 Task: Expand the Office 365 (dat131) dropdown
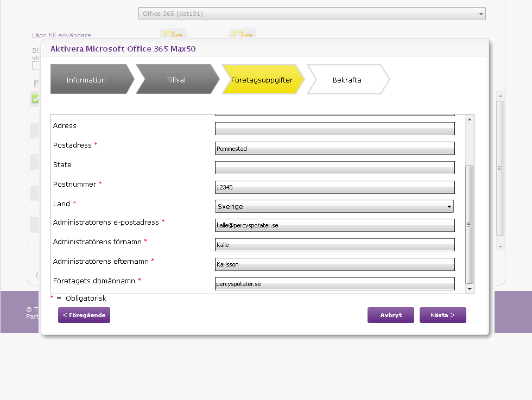click(x=312, y=14)
